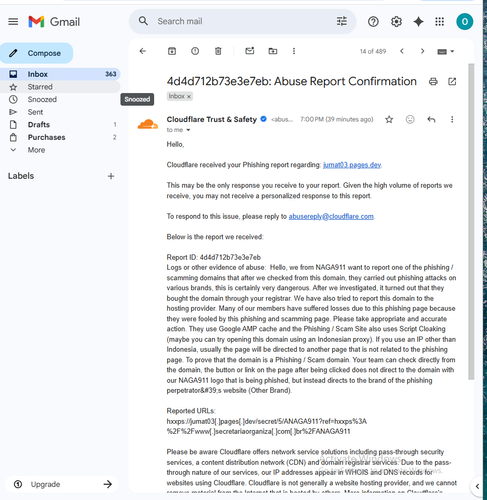Click Report ID 4d4d712b73e3e7eb line
487x500 pixels.
coord(214,257)
